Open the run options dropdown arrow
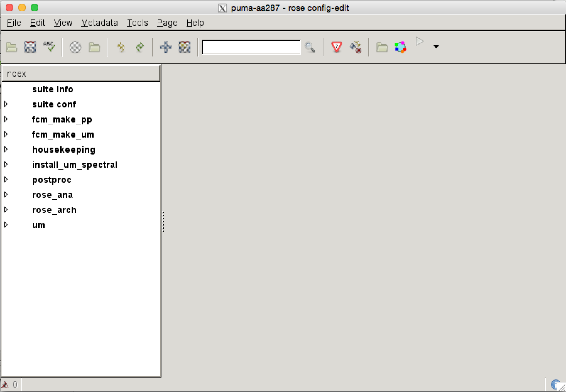 click(436, 47)
